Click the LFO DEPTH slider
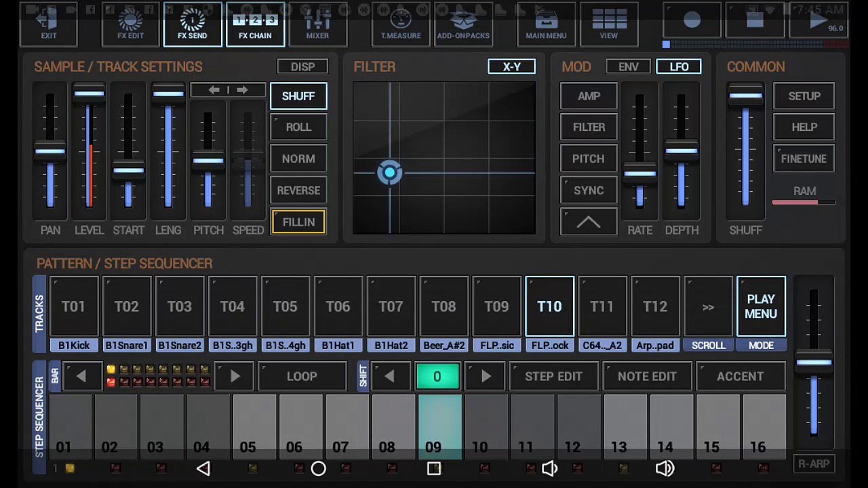The width and height of the screenshot is (868, 488). click(x=682, y=152)
